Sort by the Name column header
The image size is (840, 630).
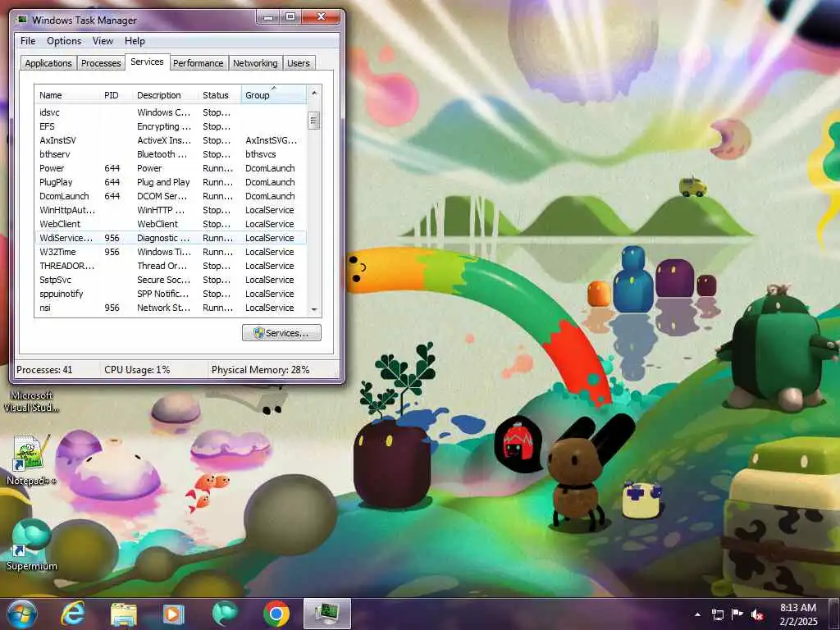(x=67, y=95)
